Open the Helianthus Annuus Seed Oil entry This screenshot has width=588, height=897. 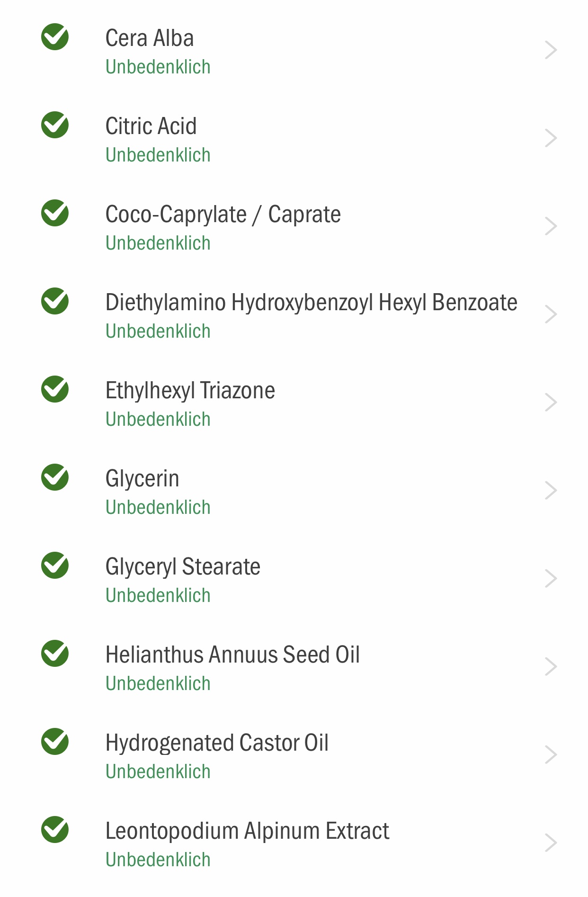(x=294, y=667)
